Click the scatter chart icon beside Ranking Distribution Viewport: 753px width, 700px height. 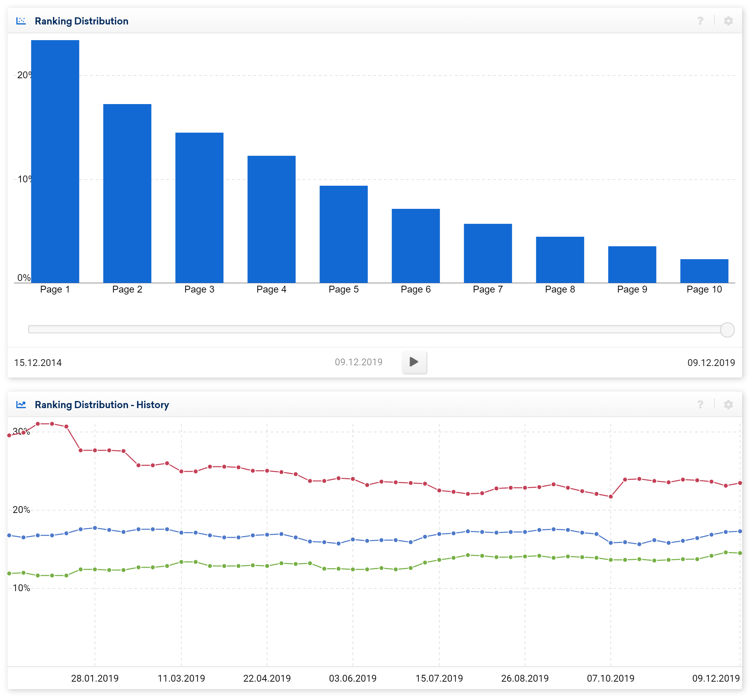pyautogui.click(x=21, y=21)
